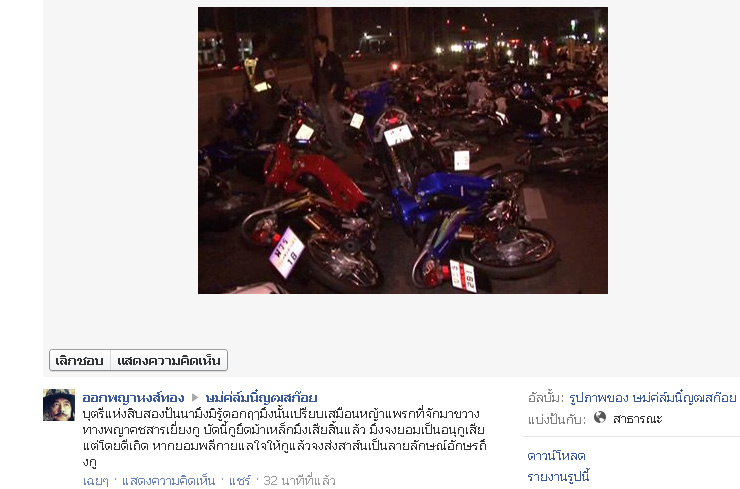Image resolution: width=740 pixels, height=489 pixels.
Task: Click the แบ่งปันกับ: sharing label
Action: point(557,419)
